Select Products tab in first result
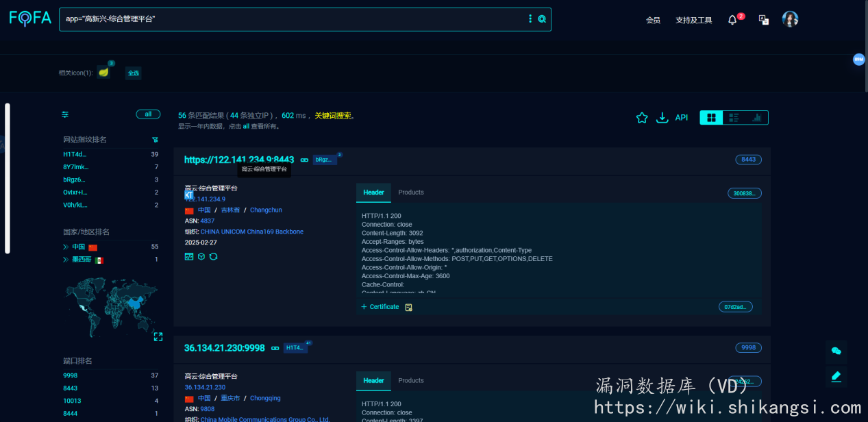Viewport: 868px width, 422px height. tap(411, 193)
